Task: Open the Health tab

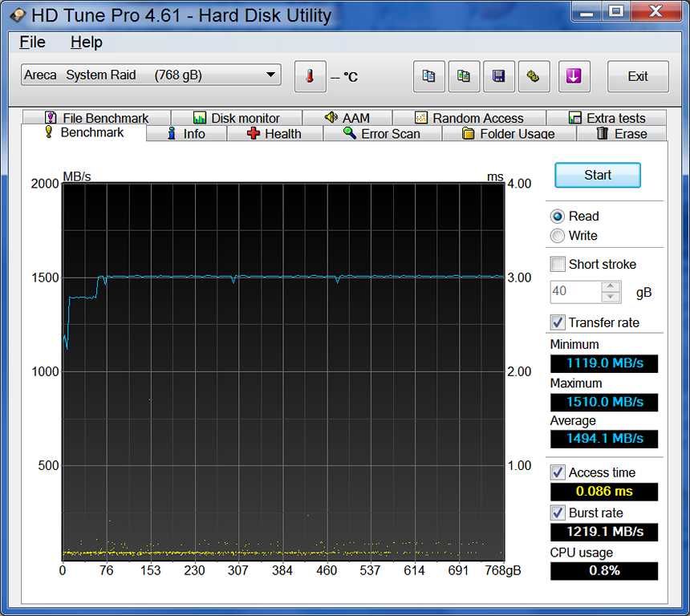Action: pyautogui.click(x=274, y=133)
